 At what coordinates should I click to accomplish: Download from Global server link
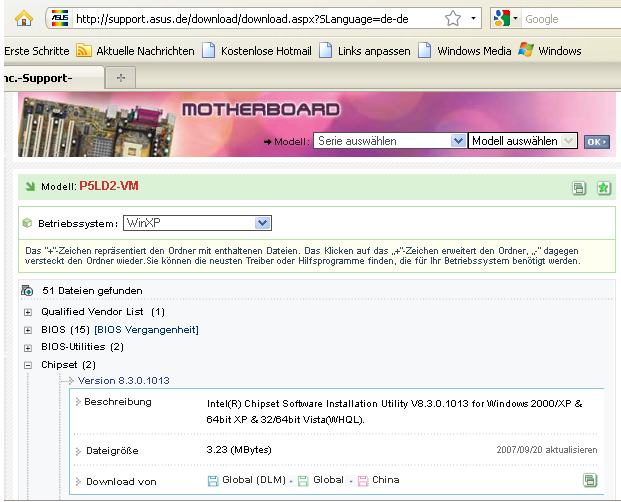click(x=328, y=480)
